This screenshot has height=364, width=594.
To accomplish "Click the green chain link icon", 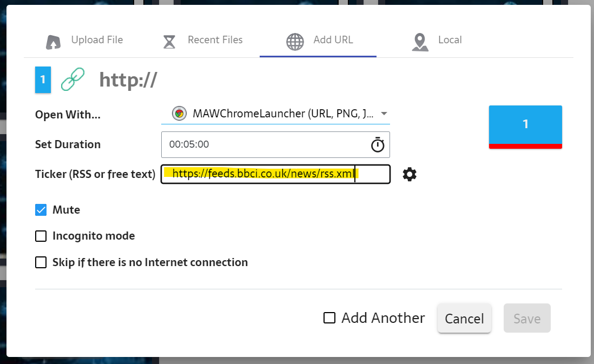I will pos(72,80).
